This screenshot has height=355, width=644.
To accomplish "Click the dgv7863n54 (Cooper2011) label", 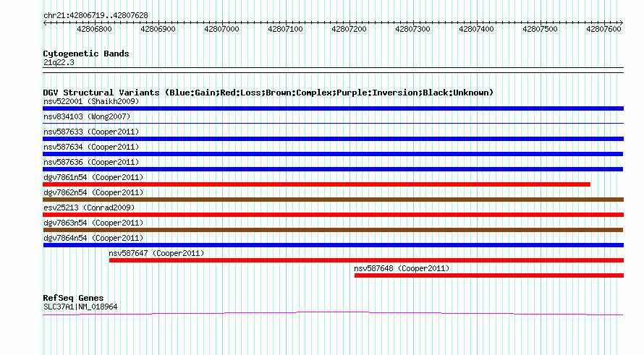I will (93, 223).
